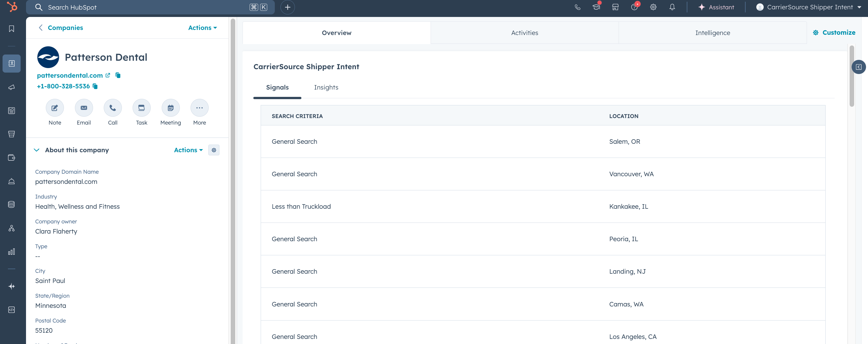Switch to the Insights tab
The image size is (868, 344).
point(326,88)
